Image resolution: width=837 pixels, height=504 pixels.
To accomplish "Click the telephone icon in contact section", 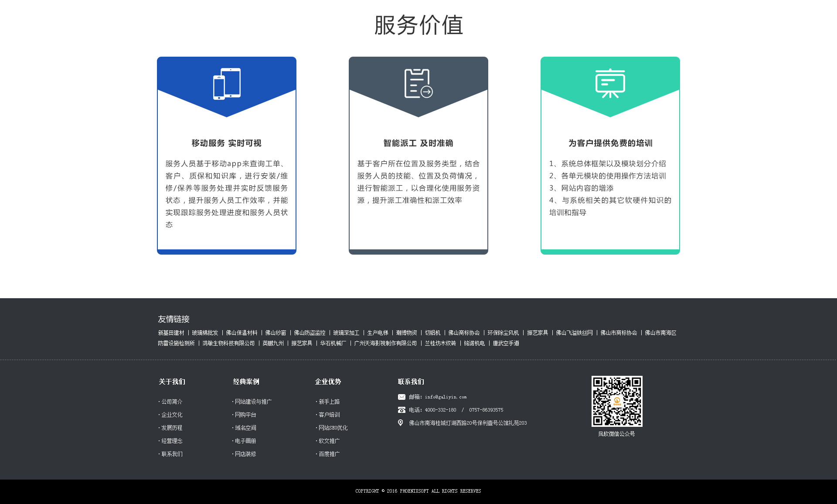I will tap(401, 410).
